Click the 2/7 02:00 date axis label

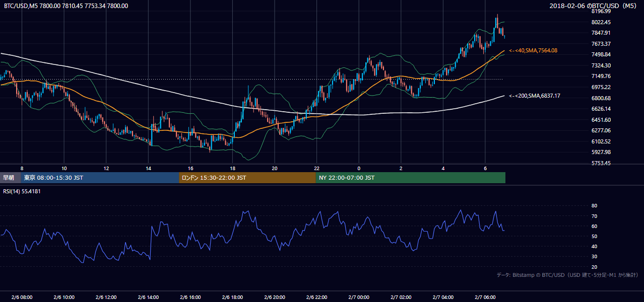[x=401, y=297]
